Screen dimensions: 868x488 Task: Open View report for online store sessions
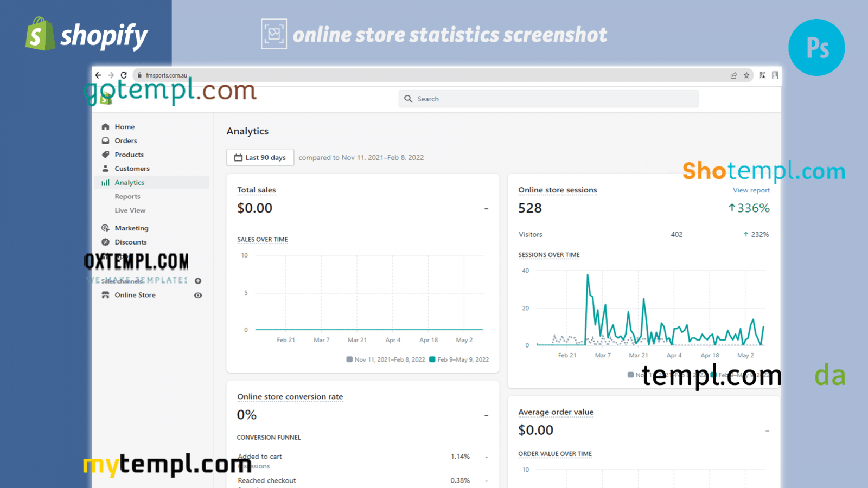coord(751,190)
